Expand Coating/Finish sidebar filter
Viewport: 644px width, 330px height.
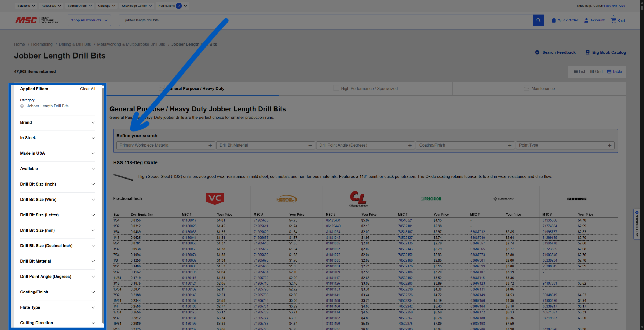(x=57, y=292)
